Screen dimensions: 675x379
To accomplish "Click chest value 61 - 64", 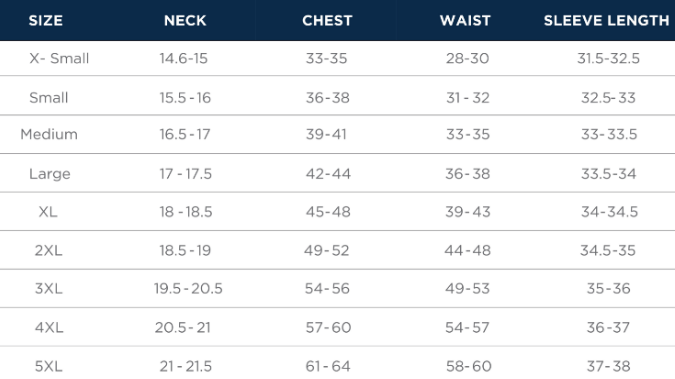I will click(x=328, y=367).
